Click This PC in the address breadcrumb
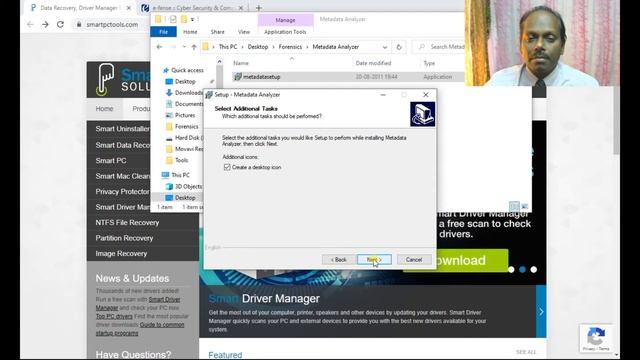 coord(227,47)
